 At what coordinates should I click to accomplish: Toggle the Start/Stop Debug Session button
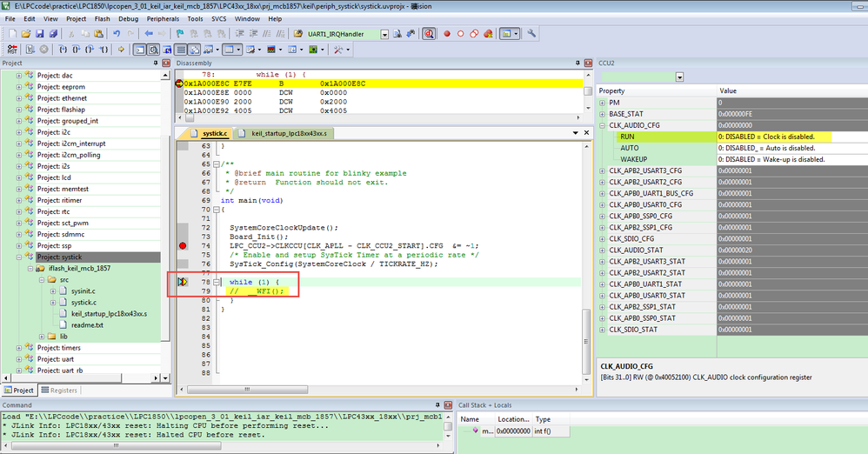(429, 34)
